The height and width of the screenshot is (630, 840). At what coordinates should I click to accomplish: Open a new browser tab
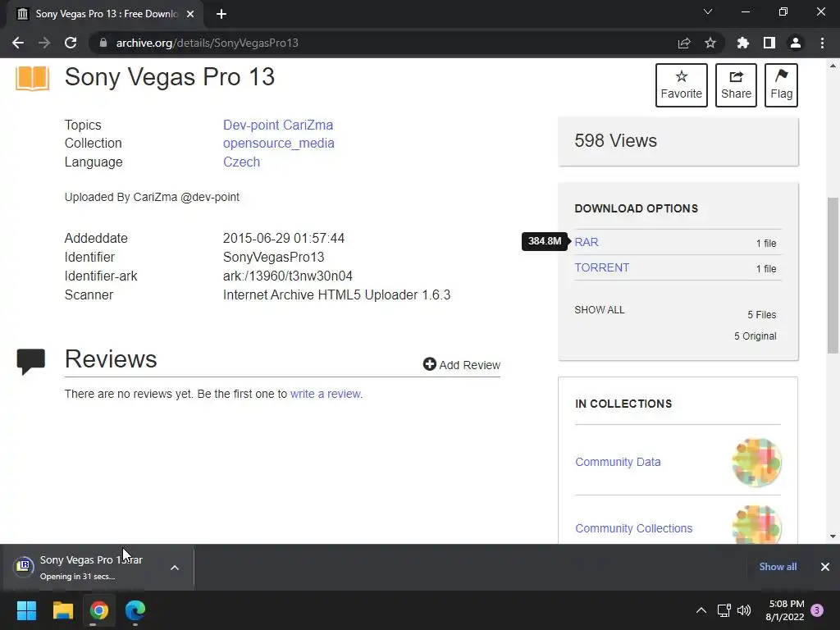coord(221,14)
